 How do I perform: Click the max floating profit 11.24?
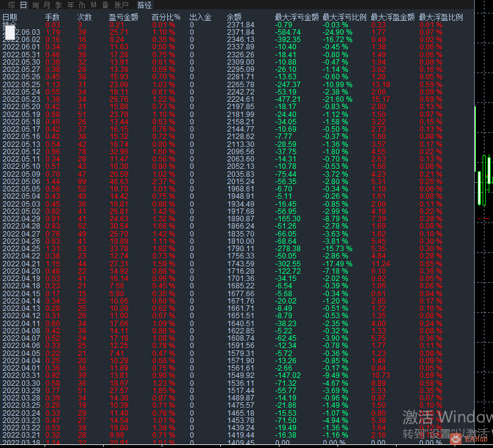click(381, 263)
